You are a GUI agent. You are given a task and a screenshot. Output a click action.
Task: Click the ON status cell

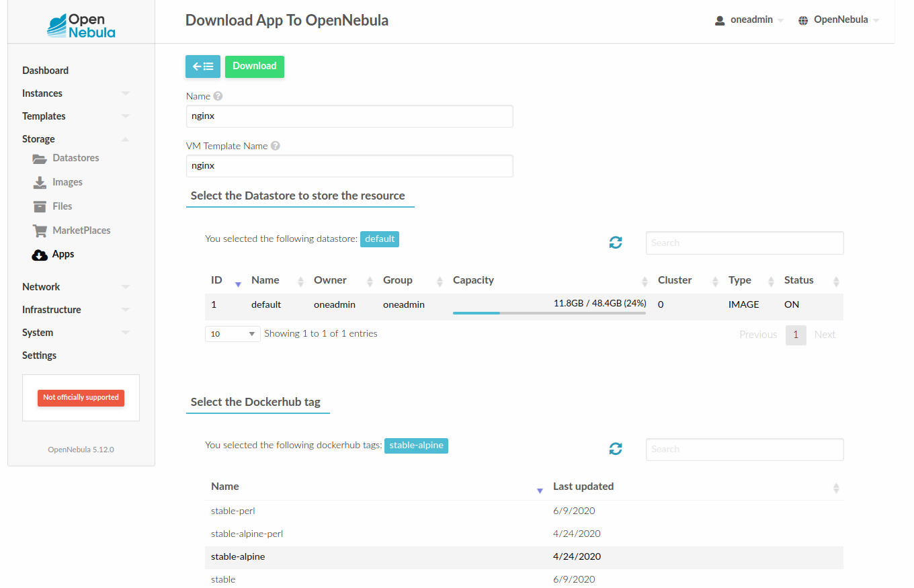[x=792, y=304]
